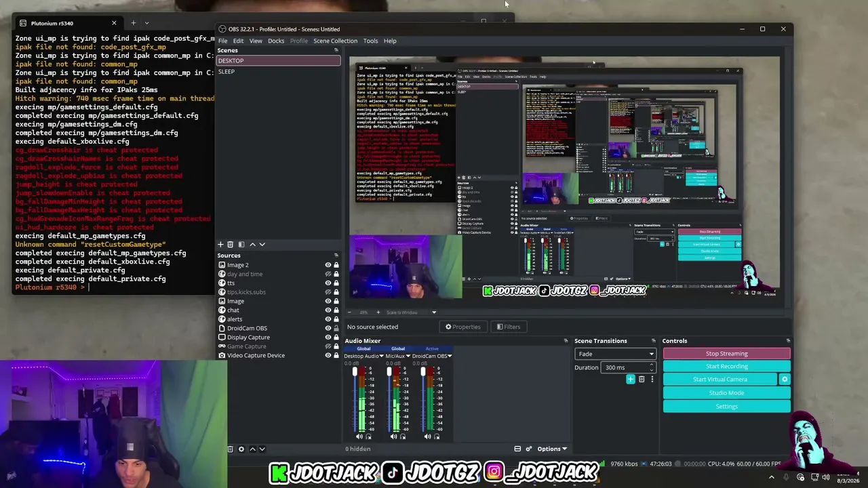This screenshot has width=868, height=488.
Task: Open the Scale to Window dropdown
Action: 411,312
